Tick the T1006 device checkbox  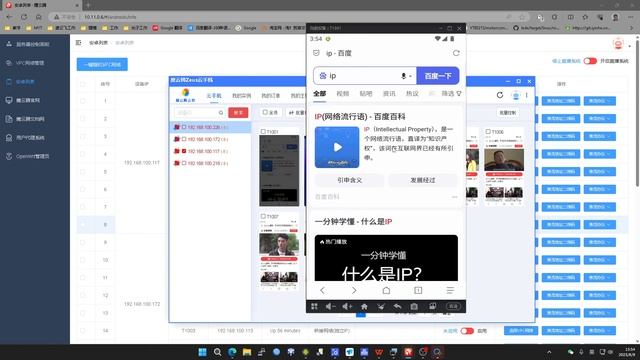pyautogui.click(x=488, y=131)
